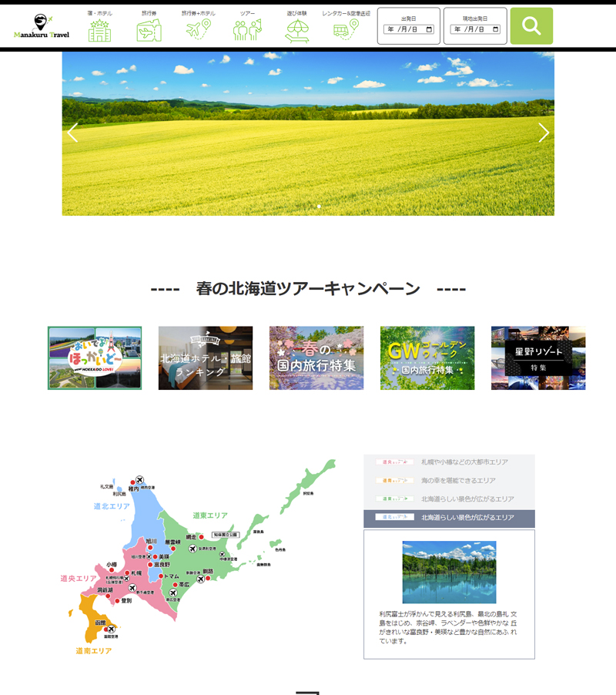Screen dimensions: 616x695
Task: Advance to next banner slide arrow
Action: click(544, 133)
